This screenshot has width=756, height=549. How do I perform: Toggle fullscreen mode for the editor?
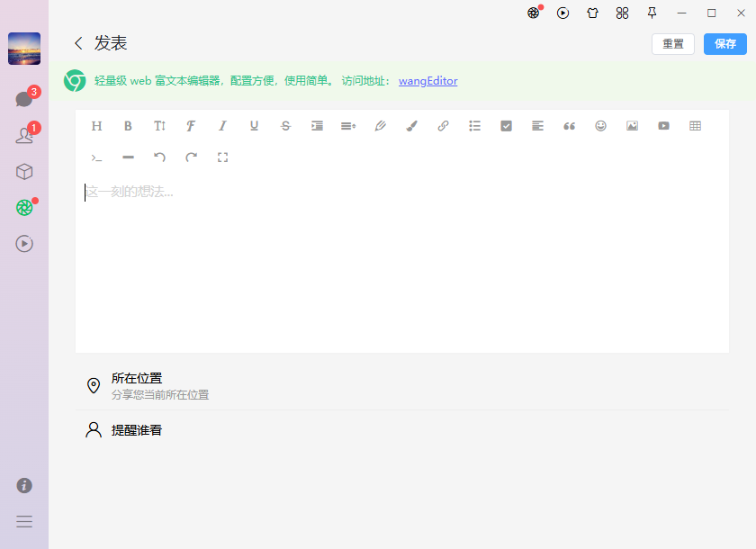pyautogui.click(x=222, y=157)
